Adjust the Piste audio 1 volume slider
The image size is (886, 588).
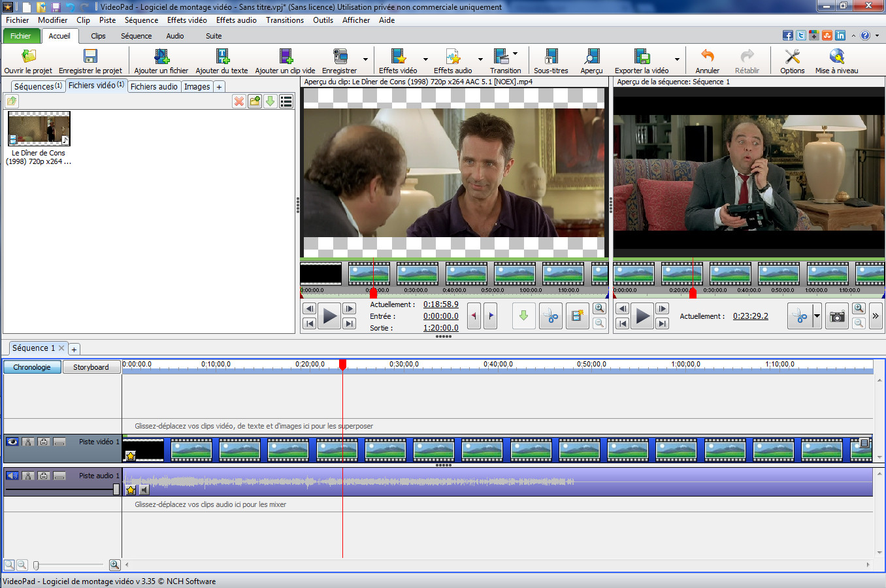tap(115, 489)
